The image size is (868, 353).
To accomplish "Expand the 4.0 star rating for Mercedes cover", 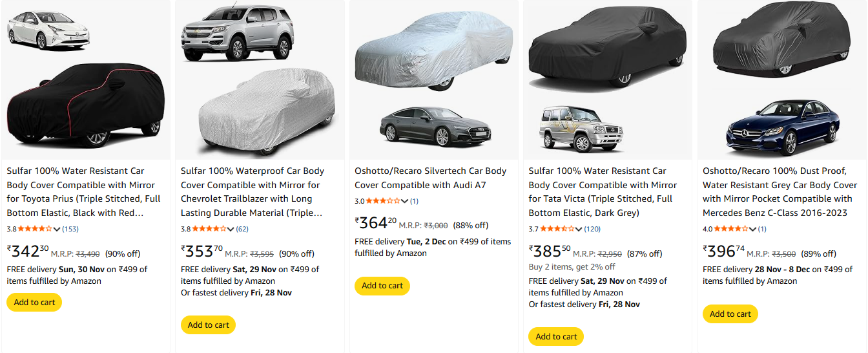I will pos(753,229).
